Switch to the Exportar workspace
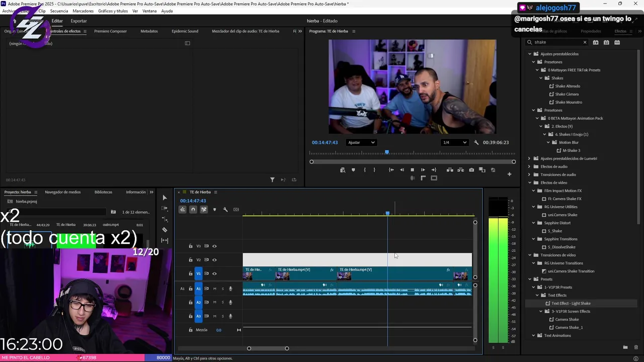 pyautogui.click(x=78, y=21)
